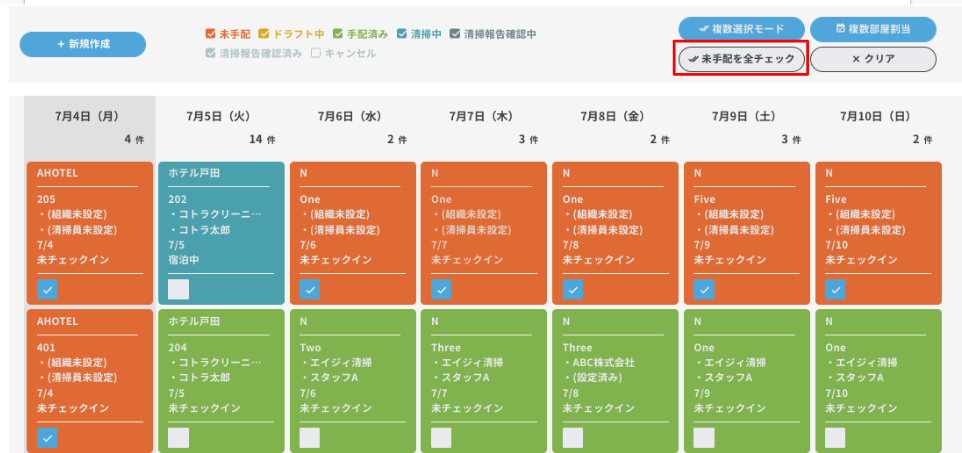Viewport: 962px width, 453px height.
Task: Select the 7月9日(土) date column header
Action: (747, 116)
